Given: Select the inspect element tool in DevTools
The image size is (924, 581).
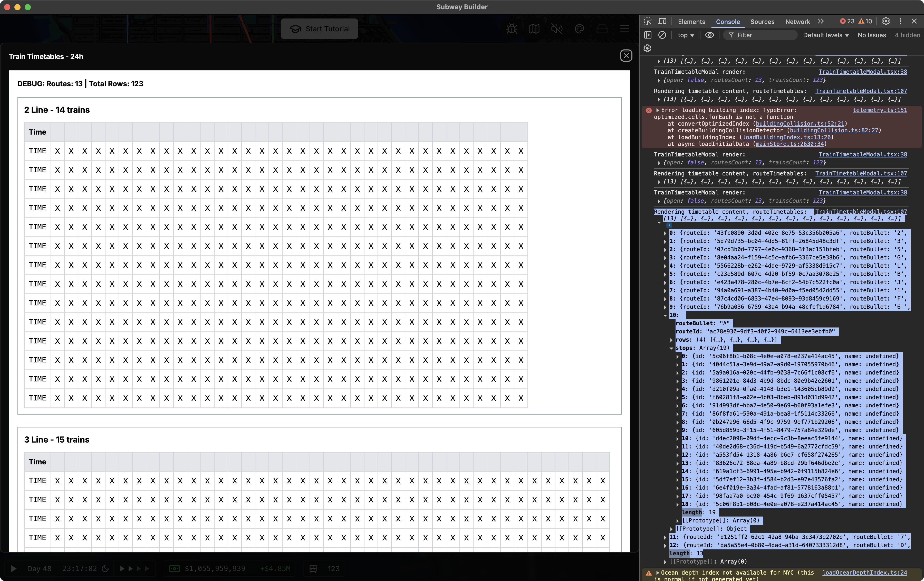Looking at the screenshot, I should click(x=648, y=22).
